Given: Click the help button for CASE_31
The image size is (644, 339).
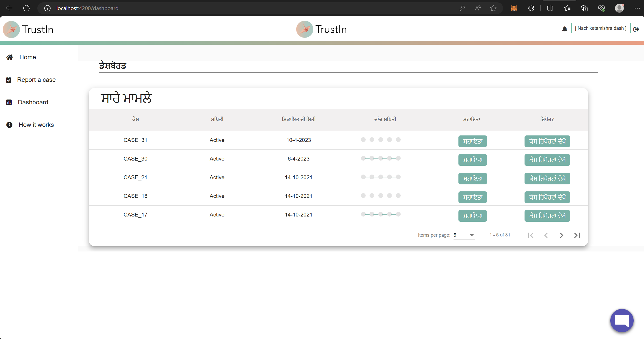Looking at the screenshot, I should [x=472, y=141].
